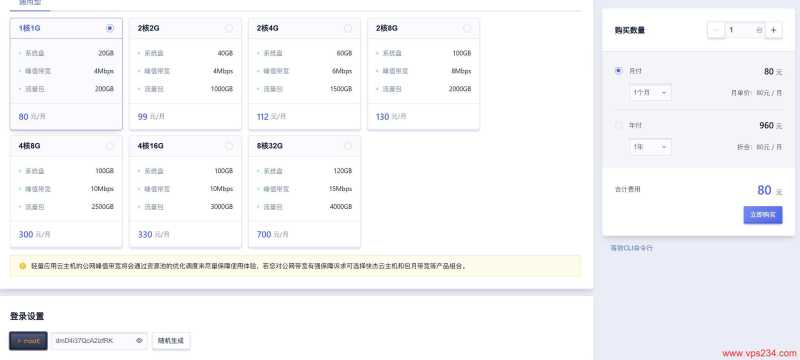800x360 pixels.
Task: Select the 2核2G plan radio button
Action: 229,29
